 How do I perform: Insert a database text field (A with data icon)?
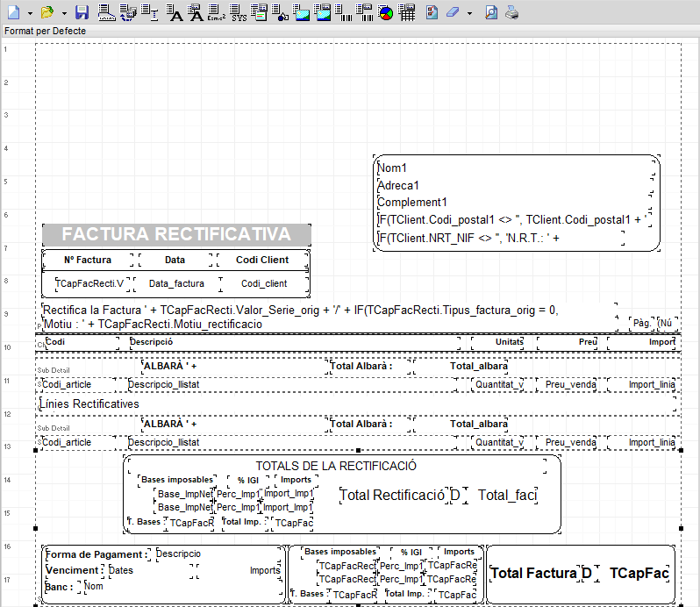click(195, 12)
